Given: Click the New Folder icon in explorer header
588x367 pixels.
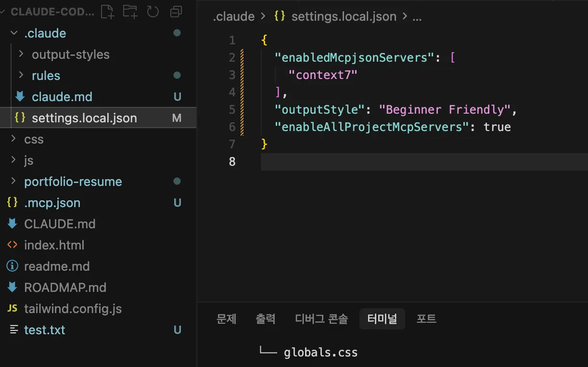Looking at the screenshot, I should (130, 12).
